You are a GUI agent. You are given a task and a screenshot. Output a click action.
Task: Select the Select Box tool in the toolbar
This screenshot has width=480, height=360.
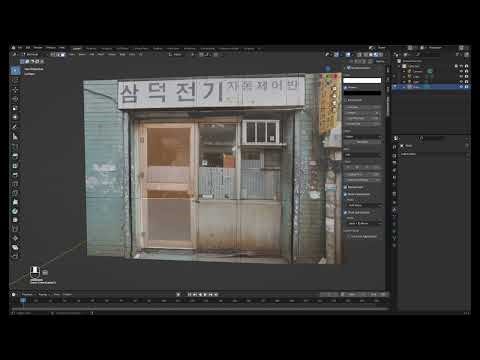[x=15, y=71]
